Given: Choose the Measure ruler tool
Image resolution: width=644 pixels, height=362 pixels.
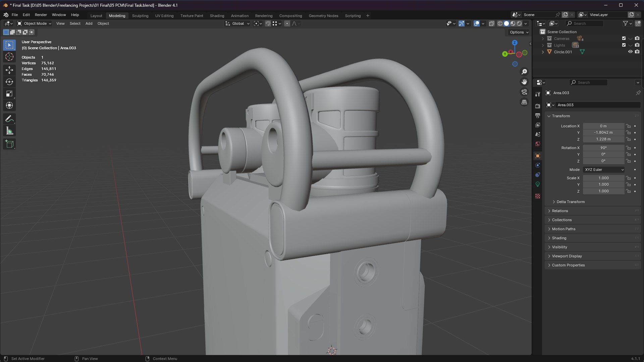Looking at the screenshot, I should (x=9, y=131).
